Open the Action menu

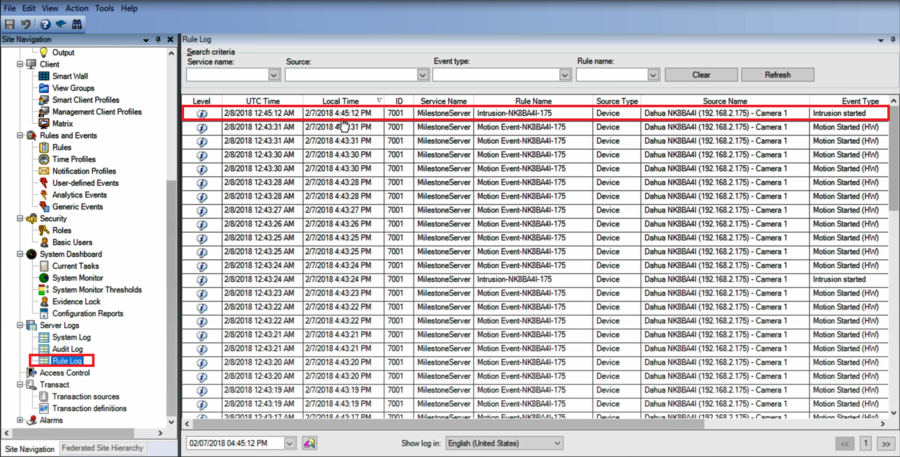point(77,9)
